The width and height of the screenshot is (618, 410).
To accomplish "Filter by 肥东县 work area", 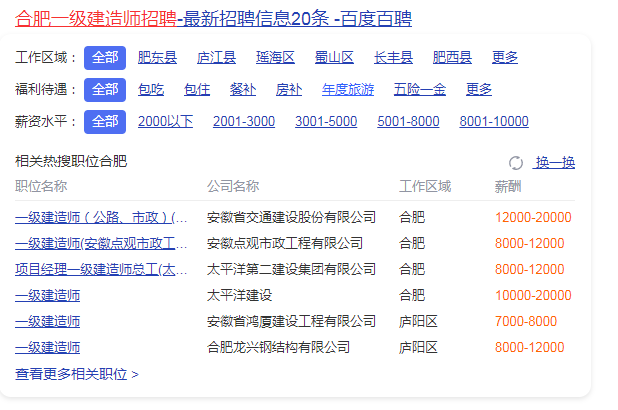I will tap(157, 58).
